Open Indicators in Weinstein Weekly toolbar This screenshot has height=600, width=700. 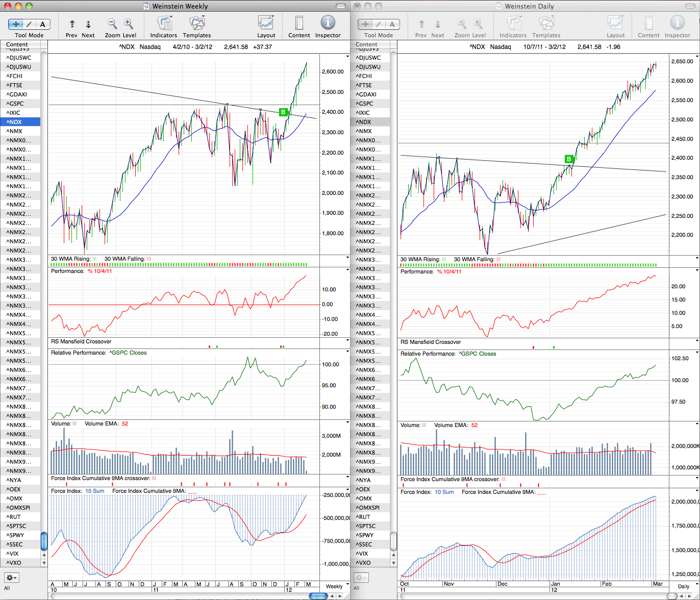164,23
